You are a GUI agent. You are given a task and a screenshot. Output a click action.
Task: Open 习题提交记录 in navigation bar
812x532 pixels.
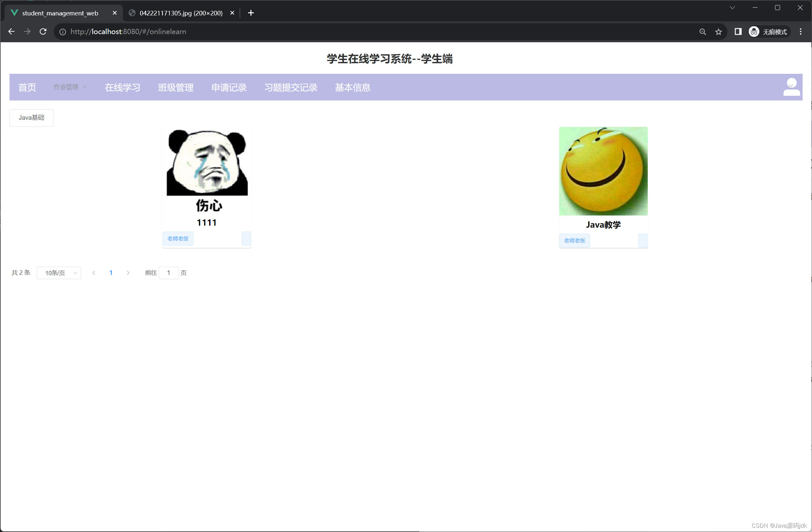pos(291,88)
